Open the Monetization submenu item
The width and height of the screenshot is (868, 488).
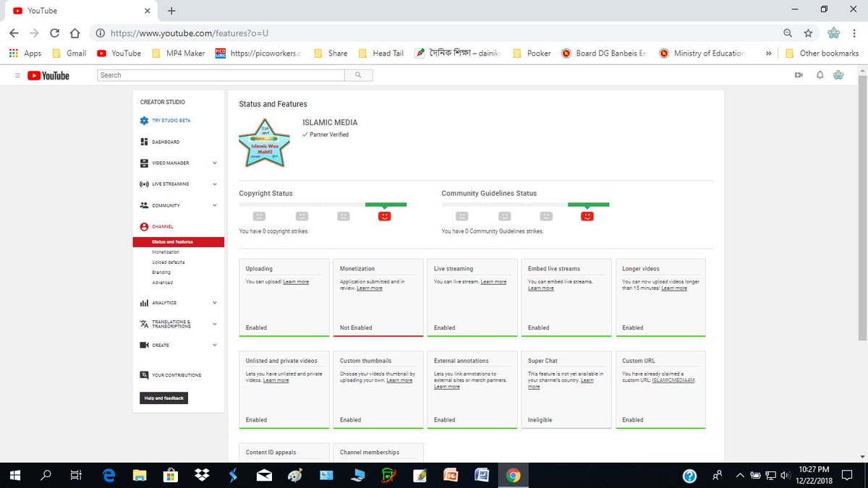(166, 252)
